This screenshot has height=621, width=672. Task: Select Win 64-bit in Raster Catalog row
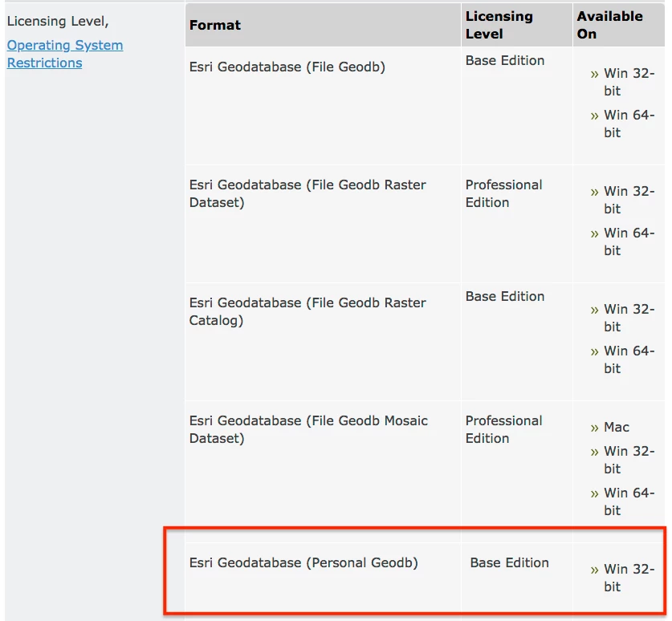click(x=629, y=359)
